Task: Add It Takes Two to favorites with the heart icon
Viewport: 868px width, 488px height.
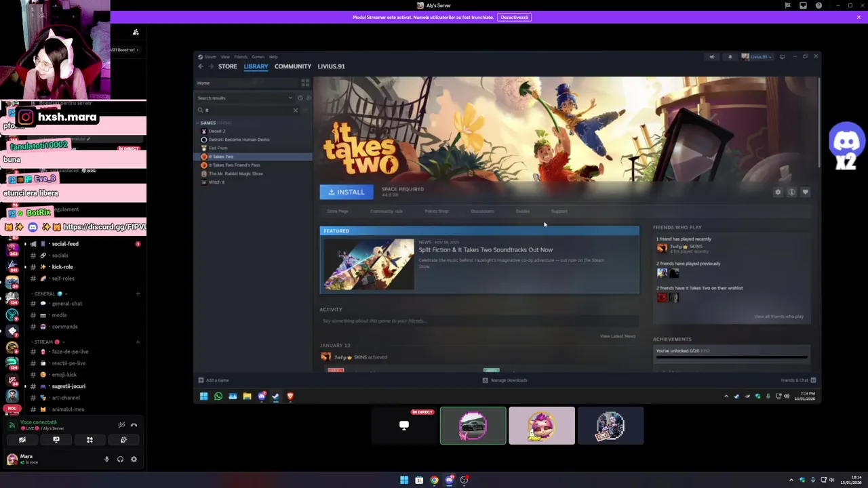Action: 805,192
